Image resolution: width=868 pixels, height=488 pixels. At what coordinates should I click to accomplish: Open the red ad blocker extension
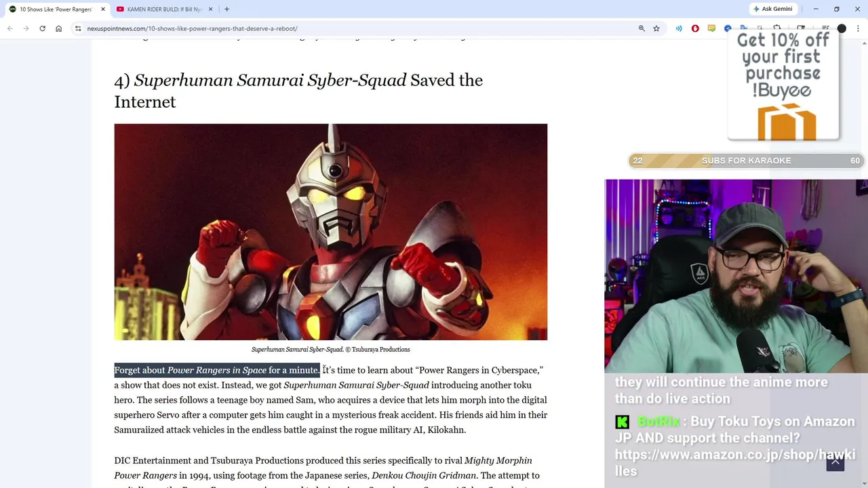click(x=695, y=28)
